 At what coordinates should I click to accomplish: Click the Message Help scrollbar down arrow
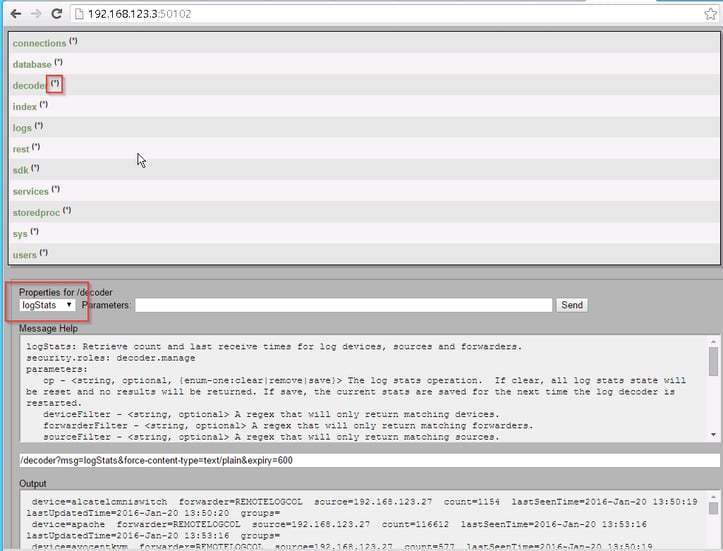pyautogui.click(x=713, y=435)
